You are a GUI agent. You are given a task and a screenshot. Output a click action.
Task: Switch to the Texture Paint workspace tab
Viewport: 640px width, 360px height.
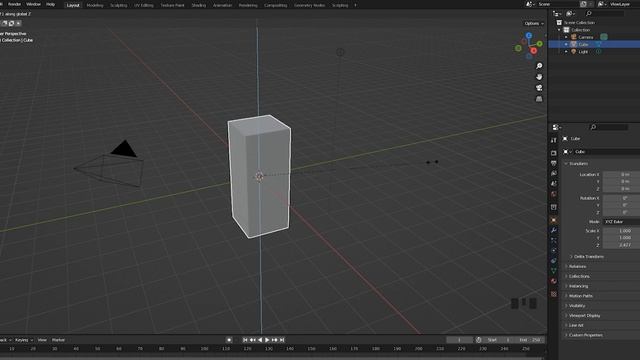click(x=172, y=5)
